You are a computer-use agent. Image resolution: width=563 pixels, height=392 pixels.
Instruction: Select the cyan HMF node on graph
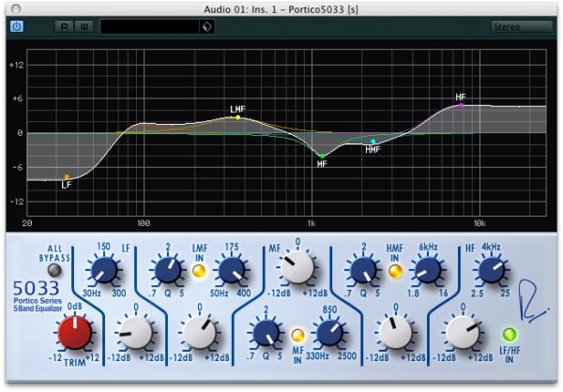point(373,142)
